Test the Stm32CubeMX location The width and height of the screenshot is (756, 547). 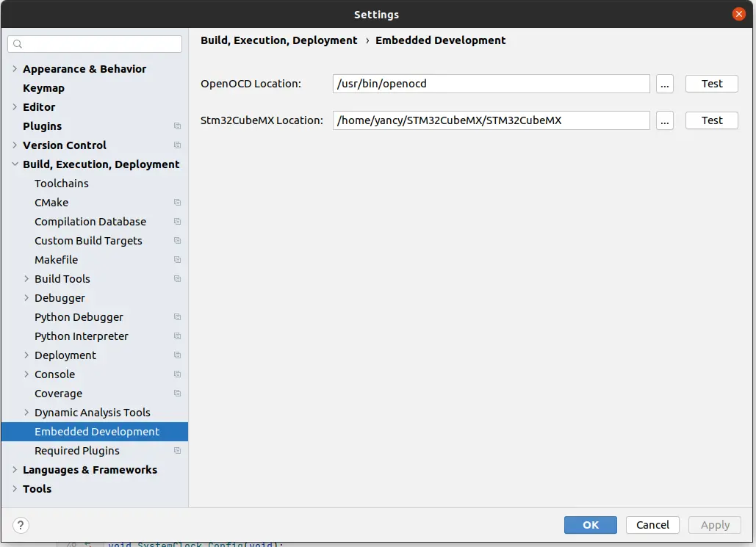(712, 120)
